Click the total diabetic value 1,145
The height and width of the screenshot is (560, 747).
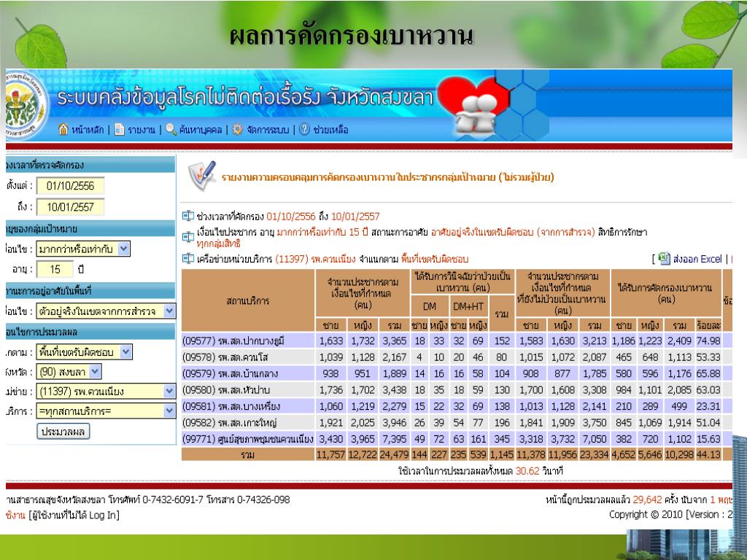pyautogui.click(x=502, y=454)
